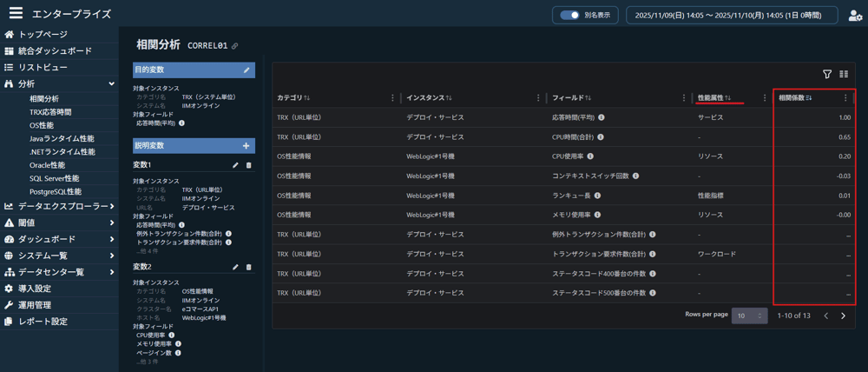Delete 変数1 using its trash icon
This screenshot has height=372, width=868.
pos(249,165)
